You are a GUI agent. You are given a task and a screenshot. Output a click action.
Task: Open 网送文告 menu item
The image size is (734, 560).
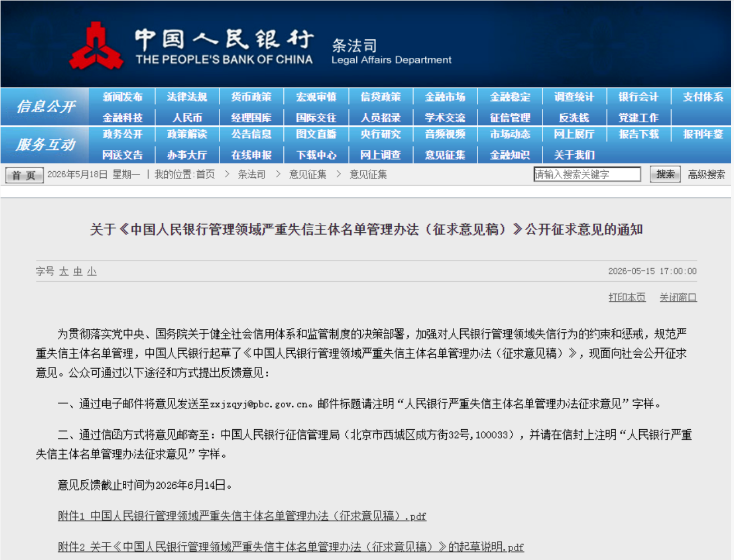[122, 155]
